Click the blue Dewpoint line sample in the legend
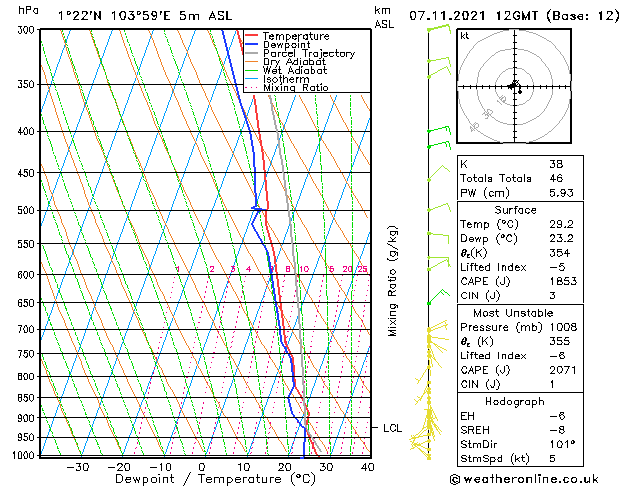The width and height of the screenshot is (629, 486). tap(253, 45)
